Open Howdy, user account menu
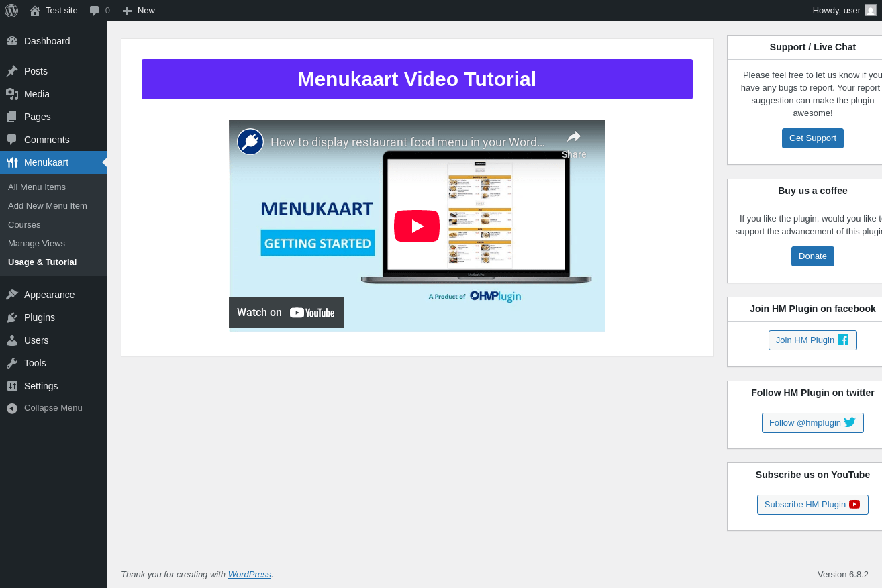Image resolution: width=882 pixels, height=588 pixels. (x=844, y=11)
